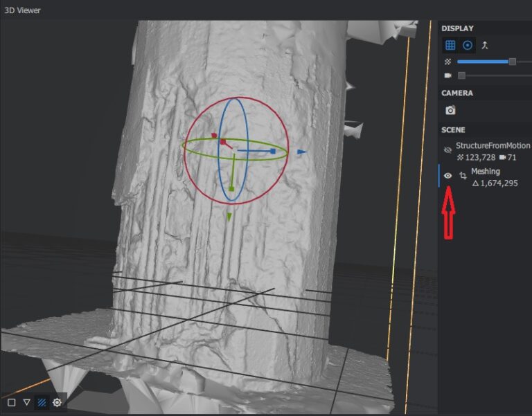Adjust the point size slider
532x416 pixels.
512,62
